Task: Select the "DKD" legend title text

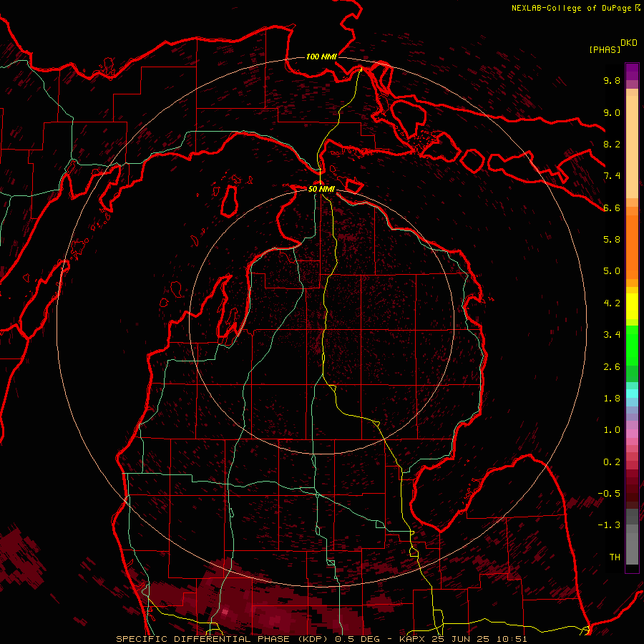Action: pos(629,43)
